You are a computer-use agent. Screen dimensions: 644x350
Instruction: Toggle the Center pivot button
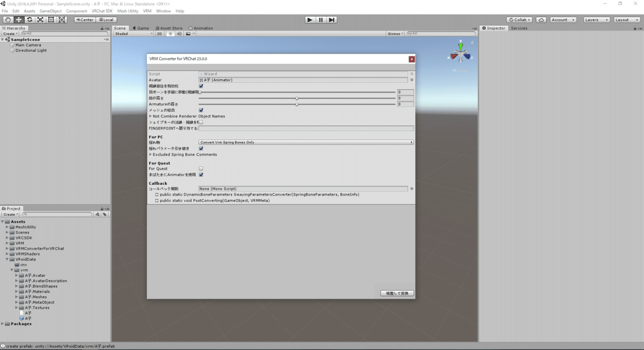(x=85, y=19)
